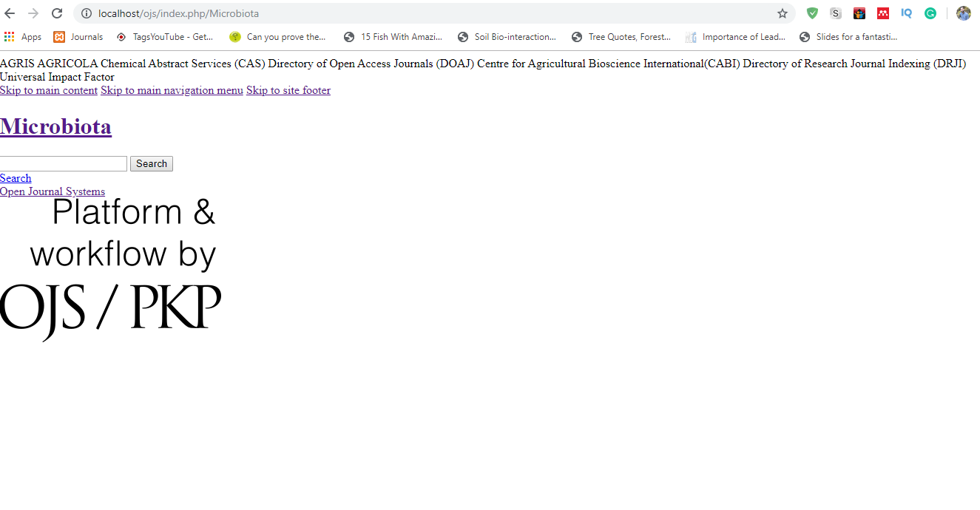Follow the Skip to site footer link

pyautogui.click(x=288, y=90)
